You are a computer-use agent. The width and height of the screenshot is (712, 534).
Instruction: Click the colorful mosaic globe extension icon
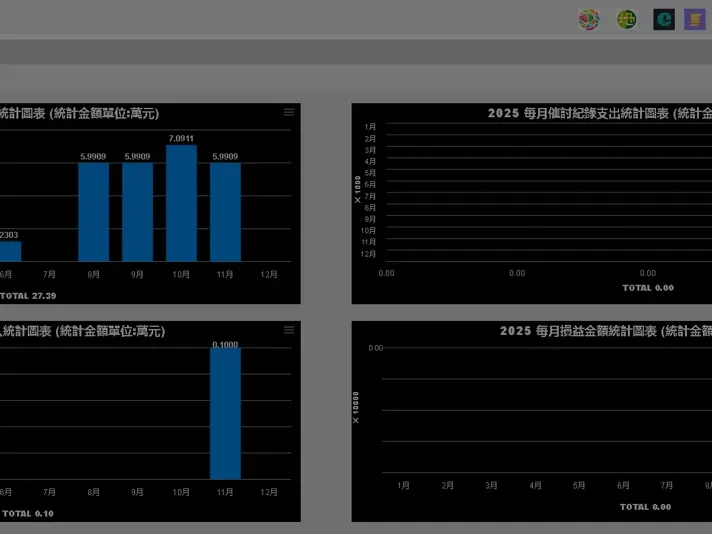tap(589, 19)
